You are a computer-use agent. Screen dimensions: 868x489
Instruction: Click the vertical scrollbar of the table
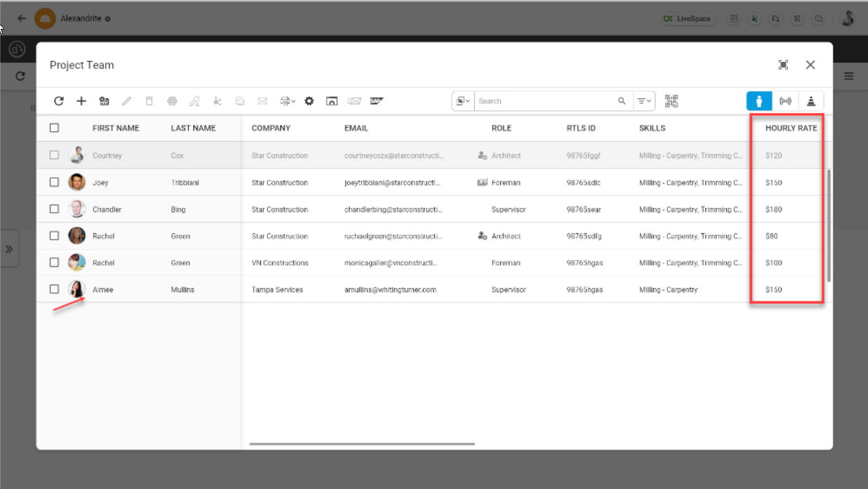point(829,225)
